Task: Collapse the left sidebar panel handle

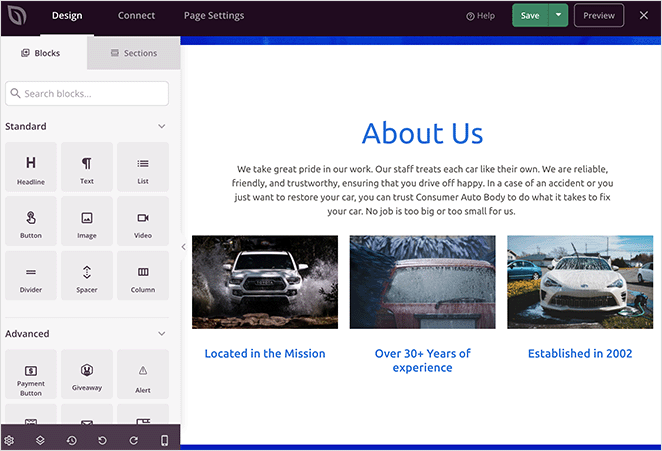Action: point(183,246)
